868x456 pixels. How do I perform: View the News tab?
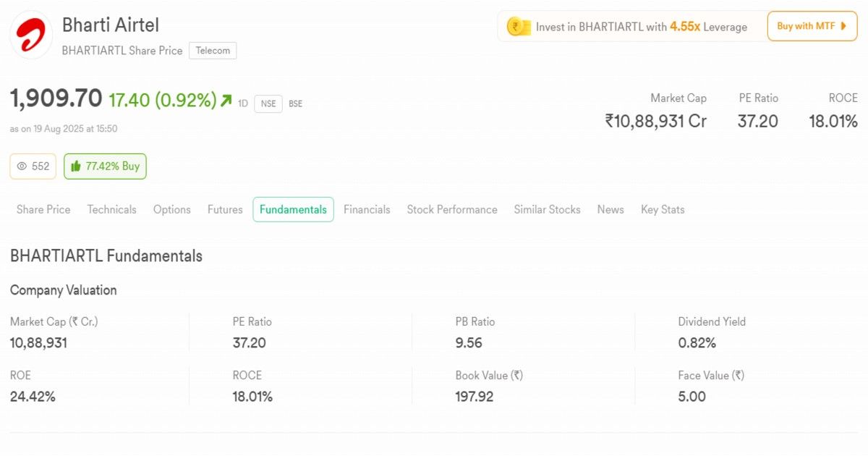610,209
